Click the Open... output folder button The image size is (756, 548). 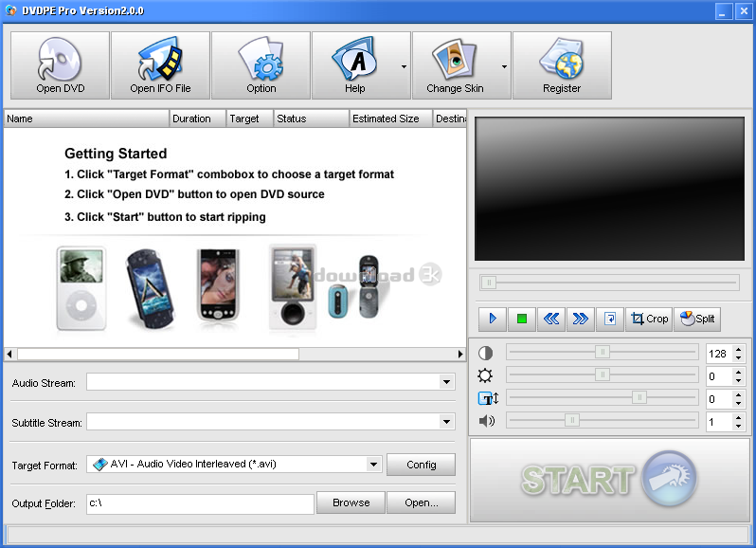[x=421, y=502]
